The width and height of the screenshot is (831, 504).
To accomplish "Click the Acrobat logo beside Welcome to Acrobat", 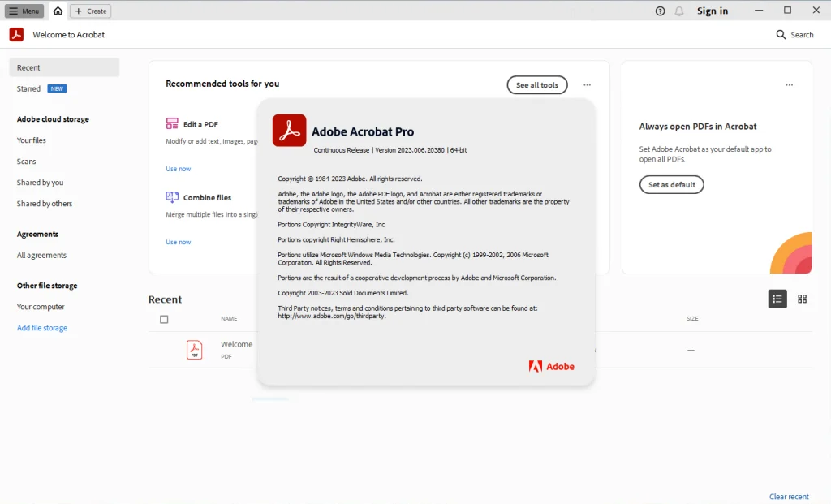I will [16, 34].
